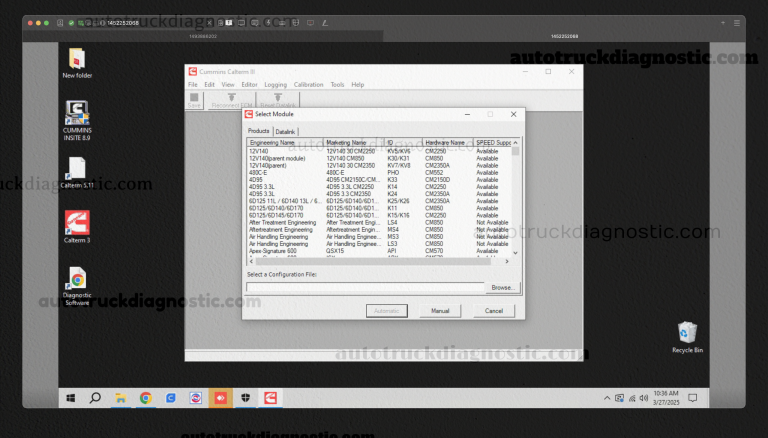Open the Logging menu
768x438 pixels.
pyautogui.click(x=275, y=85)
